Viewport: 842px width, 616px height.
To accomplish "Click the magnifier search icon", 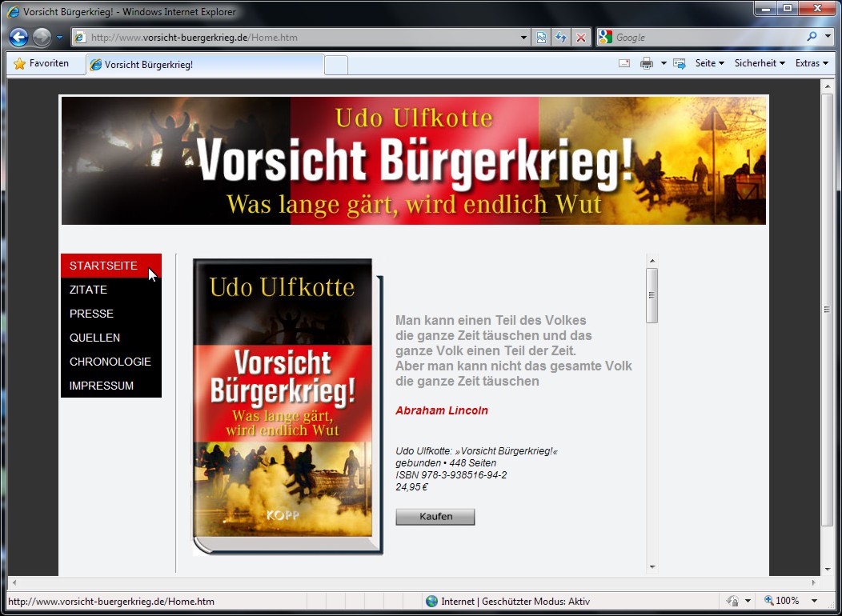I will click(812, 37).
